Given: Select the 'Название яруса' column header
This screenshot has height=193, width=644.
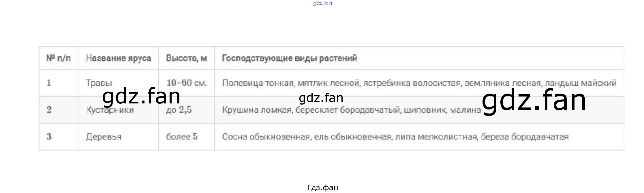Looking at the screenshot, I should point(118,58).
